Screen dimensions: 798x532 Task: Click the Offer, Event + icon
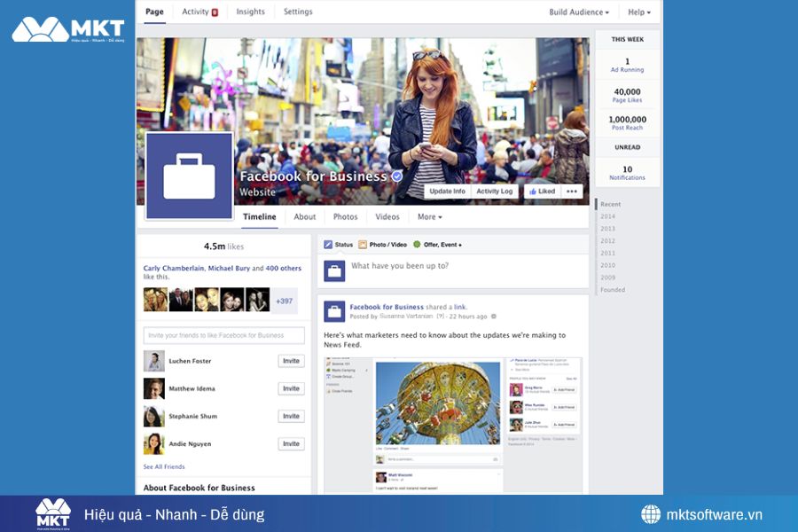click(417, 245)
